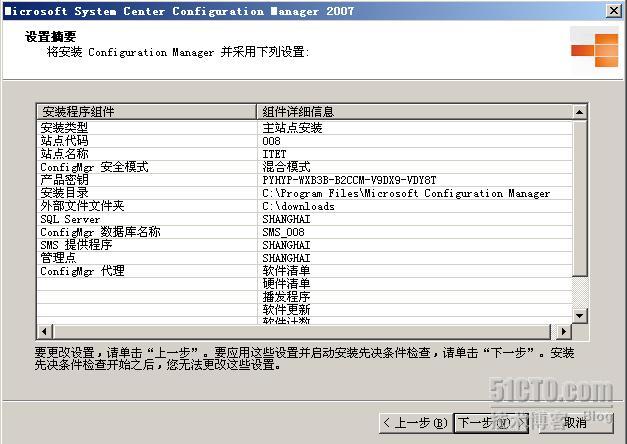This screenshot has width=627, height=444.
Task: Click the ITET site name value
Action: click(274, 154)
